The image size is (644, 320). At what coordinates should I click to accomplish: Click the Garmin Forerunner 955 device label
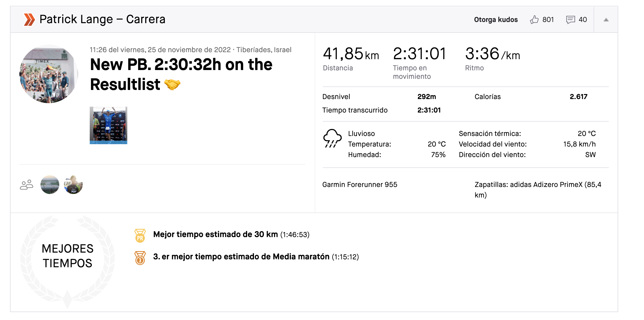360,185
